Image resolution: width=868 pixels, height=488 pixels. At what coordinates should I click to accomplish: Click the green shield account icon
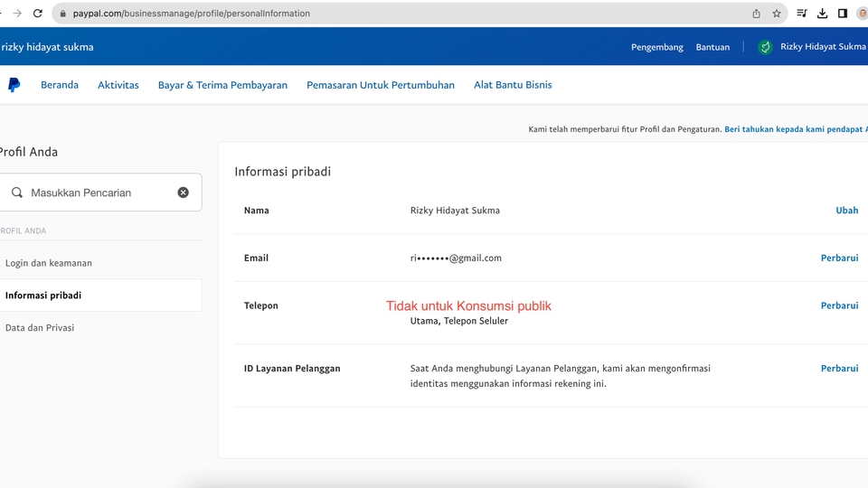coord(765,47)
